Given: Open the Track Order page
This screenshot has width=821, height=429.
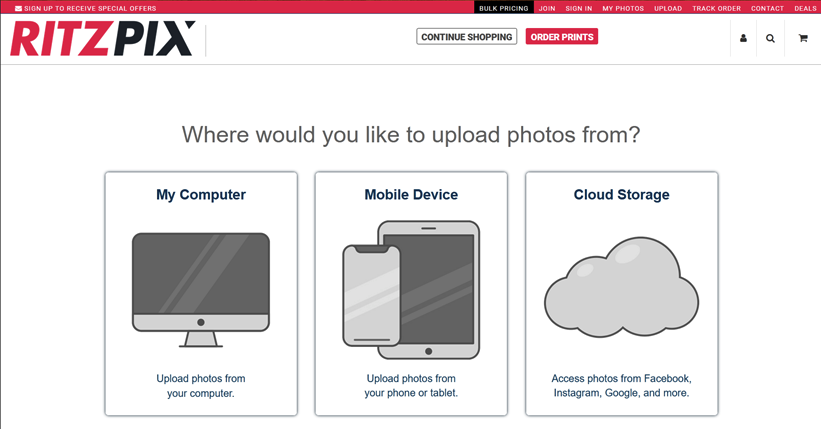Looking at the screenshot, I should tap(716, 8).
